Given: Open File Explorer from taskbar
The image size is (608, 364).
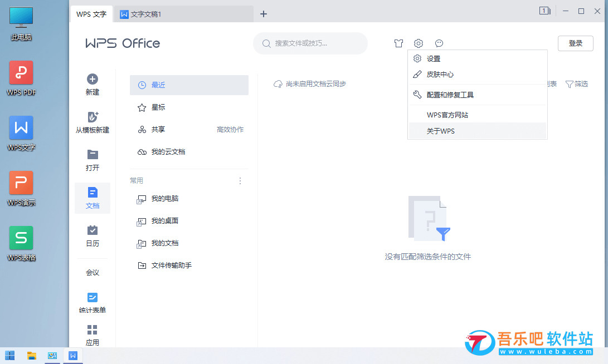Looking at the screenshot, I should point(31,356).
